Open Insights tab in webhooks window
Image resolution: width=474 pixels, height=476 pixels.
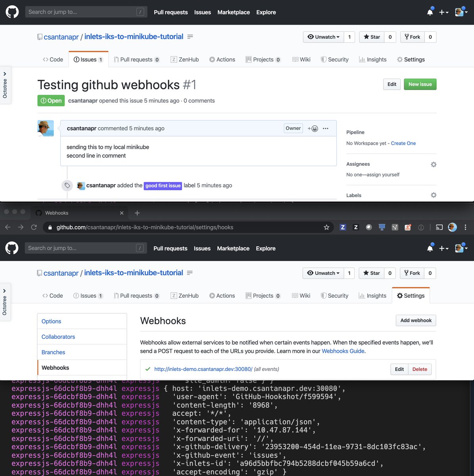[372, 296]
